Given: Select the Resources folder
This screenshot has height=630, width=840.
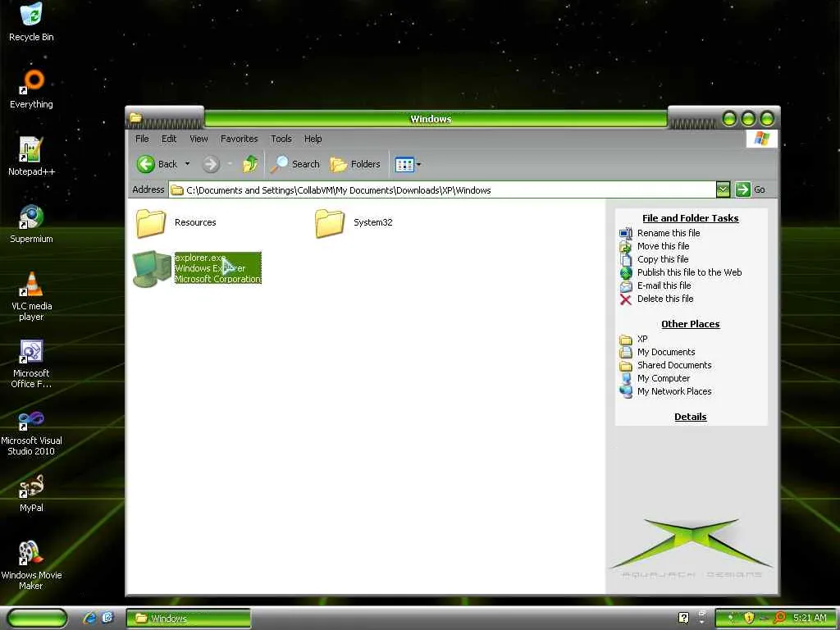Looking at the screenshot, I should (176, 223).
